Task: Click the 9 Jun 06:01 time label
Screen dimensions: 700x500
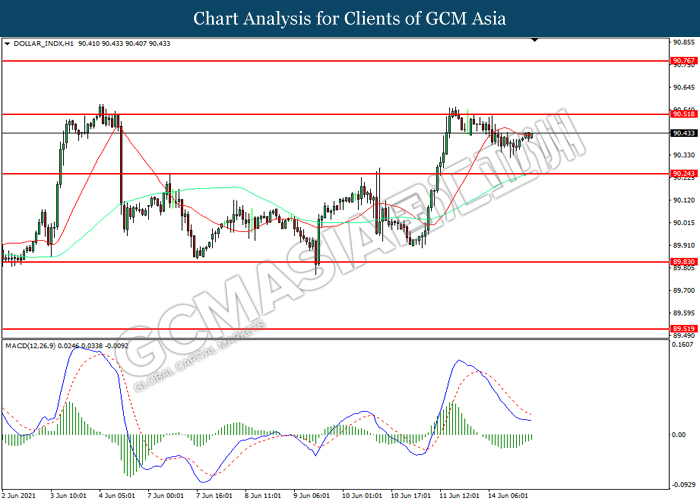Action: (312, 496)
